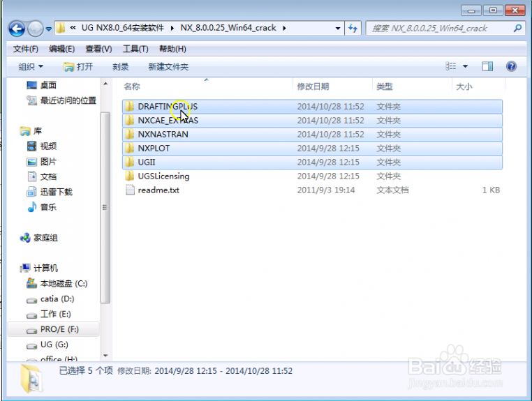Select the UGSLicensing folder icon
The height and width of the screenshot is (401, 532).
(x=129, y=176)
